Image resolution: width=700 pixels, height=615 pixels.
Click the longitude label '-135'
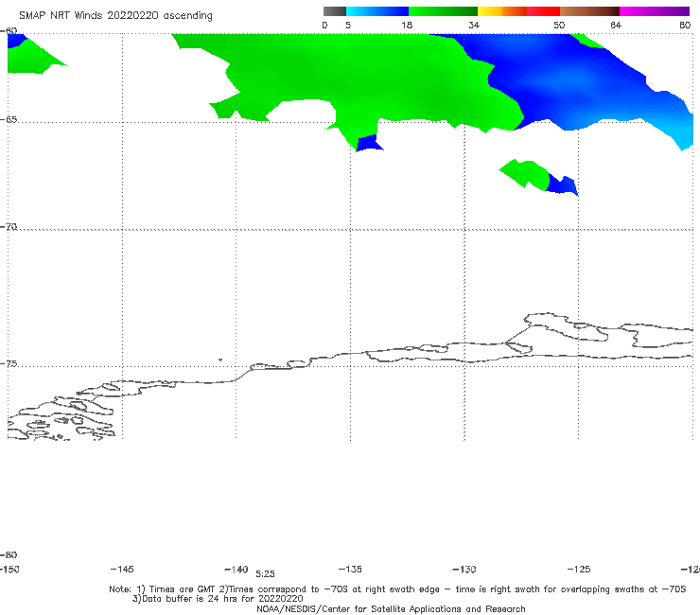pos(350,569)
